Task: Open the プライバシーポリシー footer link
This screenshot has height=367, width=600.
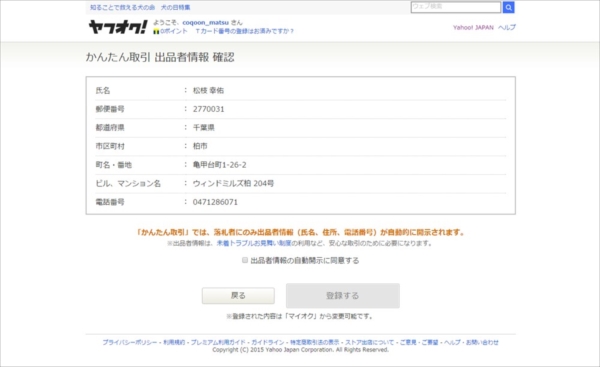Action: click(129, 342)
